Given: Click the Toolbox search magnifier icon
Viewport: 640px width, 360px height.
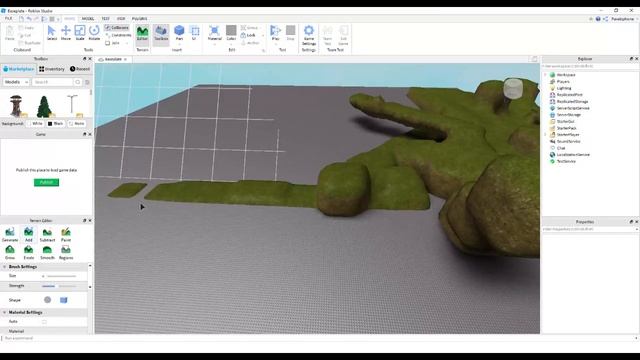Looking at the screenshot, I should [x=78, y=82].
